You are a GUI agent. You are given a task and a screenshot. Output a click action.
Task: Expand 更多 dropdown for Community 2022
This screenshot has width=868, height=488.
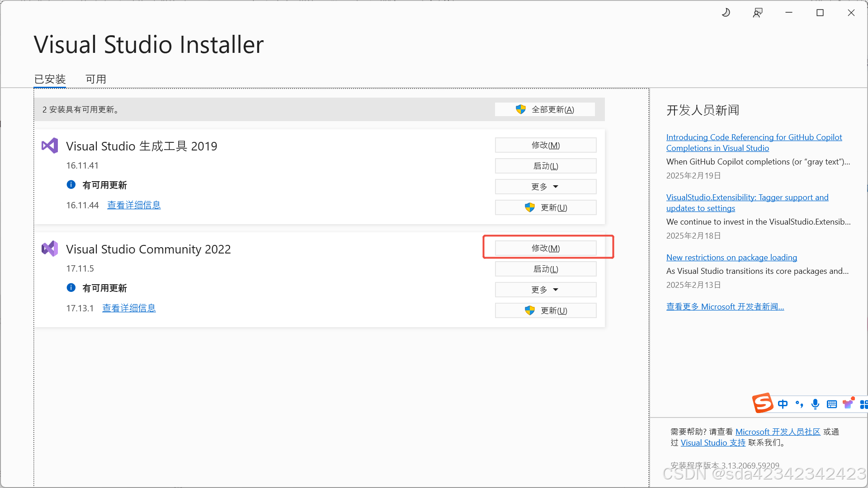point(545,289)
